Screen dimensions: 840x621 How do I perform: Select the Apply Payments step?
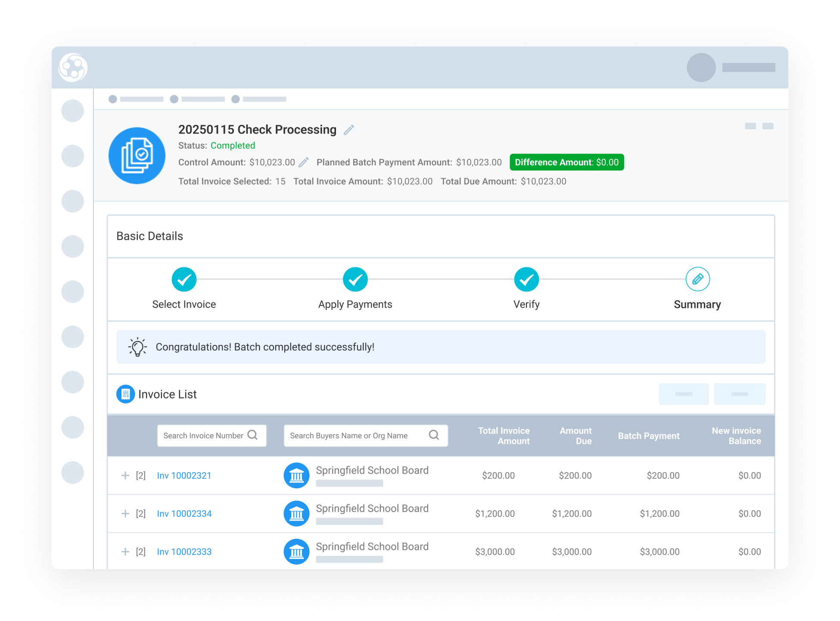[355, 279]
